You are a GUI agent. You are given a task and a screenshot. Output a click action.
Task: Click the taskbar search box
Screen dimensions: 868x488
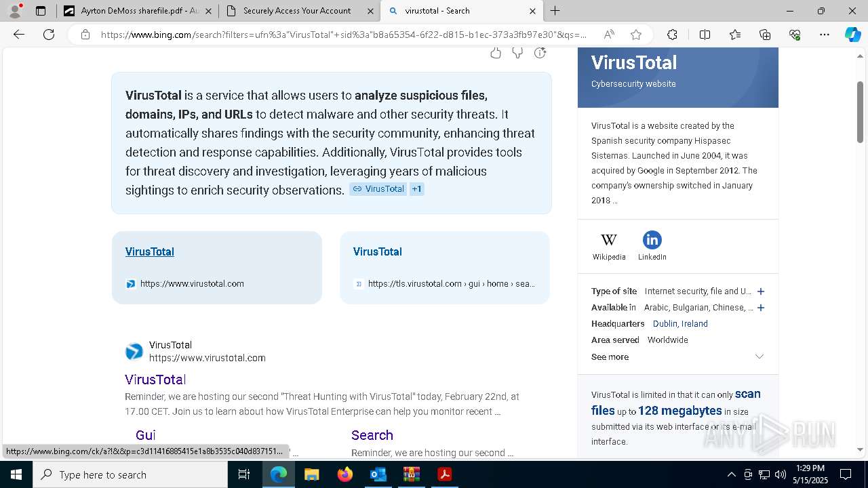click(x=130, y=474)
